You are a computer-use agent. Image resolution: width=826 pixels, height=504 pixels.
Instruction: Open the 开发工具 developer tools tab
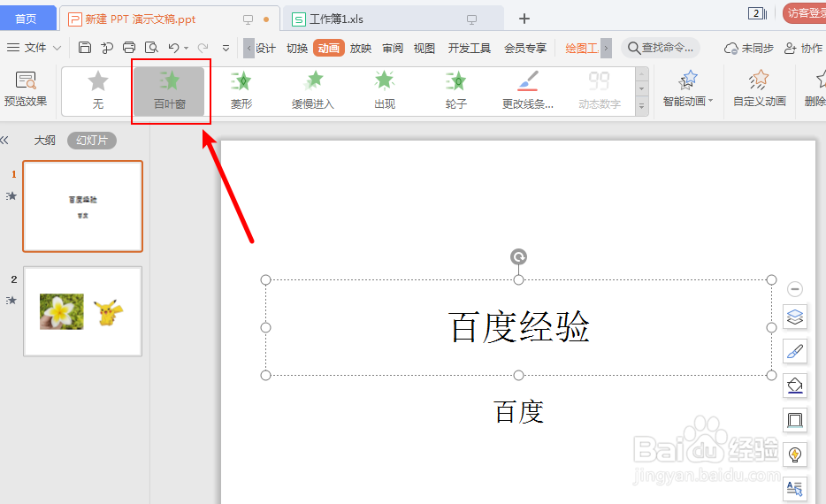(x=469, y=49)
